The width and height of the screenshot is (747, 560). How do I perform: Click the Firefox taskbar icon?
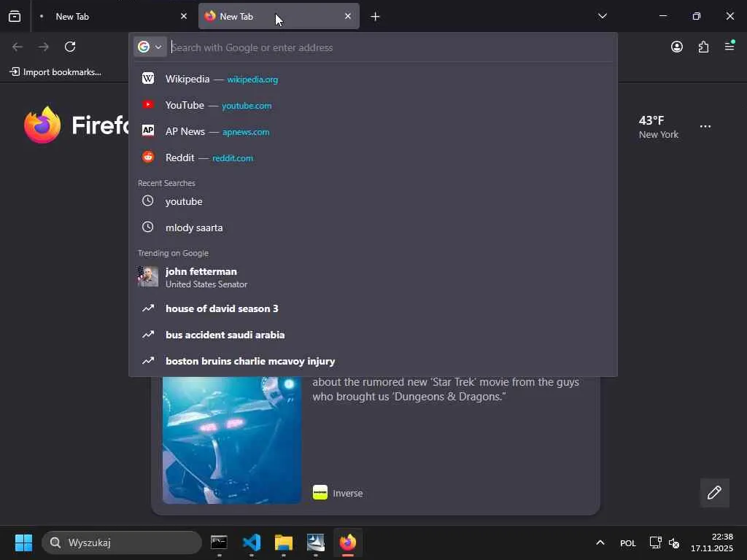[x=348, y=542]
